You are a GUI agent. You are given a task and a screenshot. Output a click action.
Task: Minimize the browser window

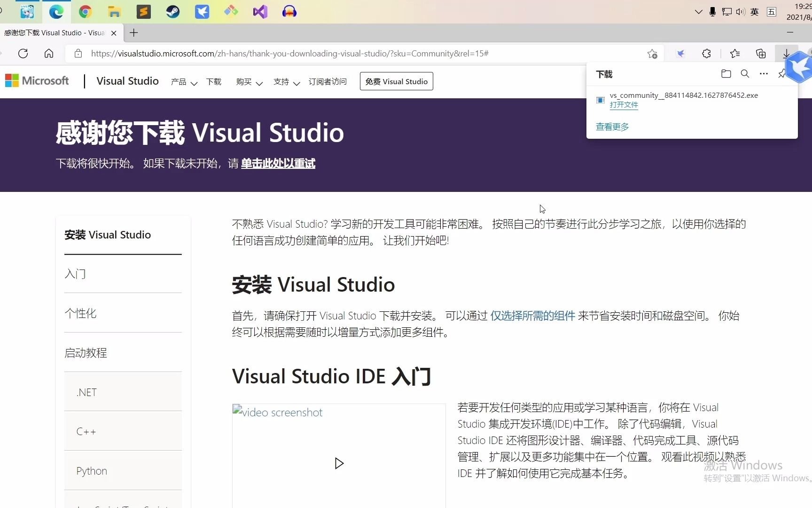coord(790,32)
